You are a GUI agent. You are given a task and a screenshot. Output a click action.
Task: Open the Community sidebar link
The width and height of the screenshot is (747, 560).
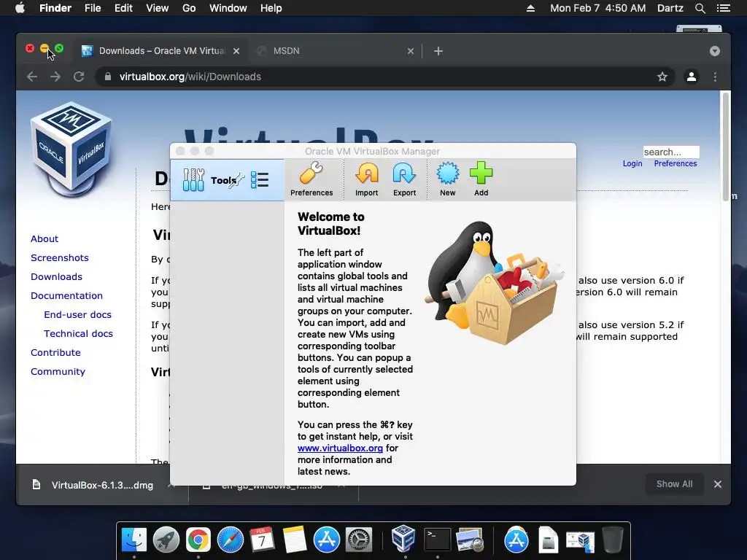click(x=58, y=372)
